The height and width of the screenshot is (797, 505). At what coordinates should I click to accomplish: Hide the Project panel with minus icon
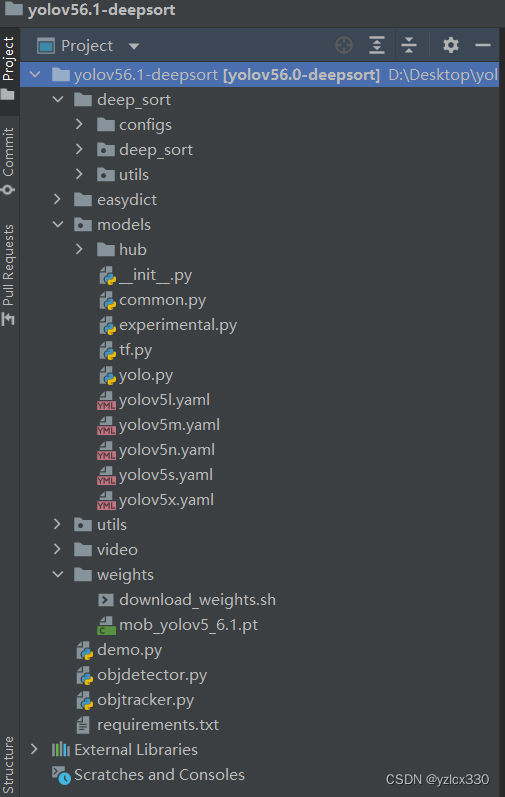pos(483,45)
